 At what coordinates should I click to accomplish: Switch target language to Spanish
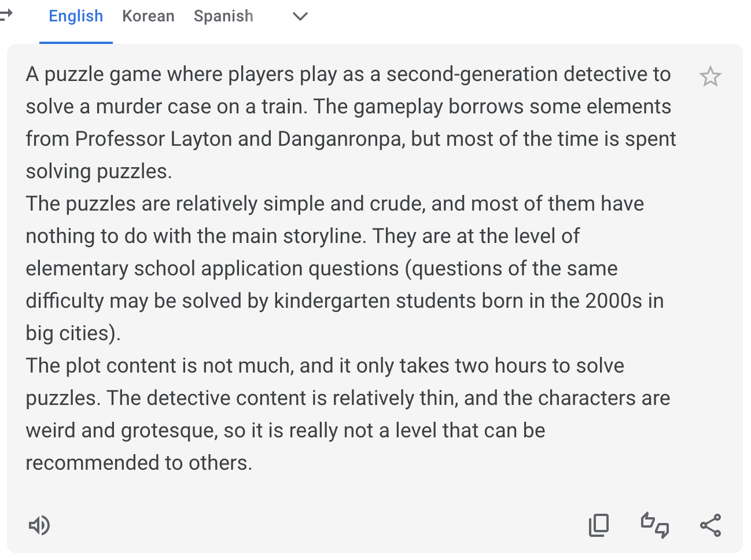point(223,16)
